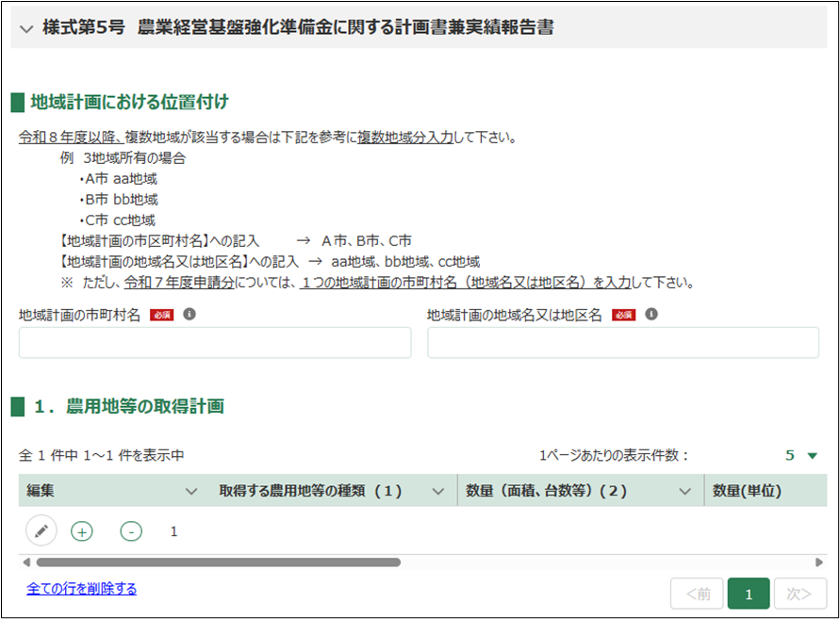Viewport: 840px width, 619px height.
Task: Focus the 地域計画の市町村名 text field
Action: click(x=215, y=343)
